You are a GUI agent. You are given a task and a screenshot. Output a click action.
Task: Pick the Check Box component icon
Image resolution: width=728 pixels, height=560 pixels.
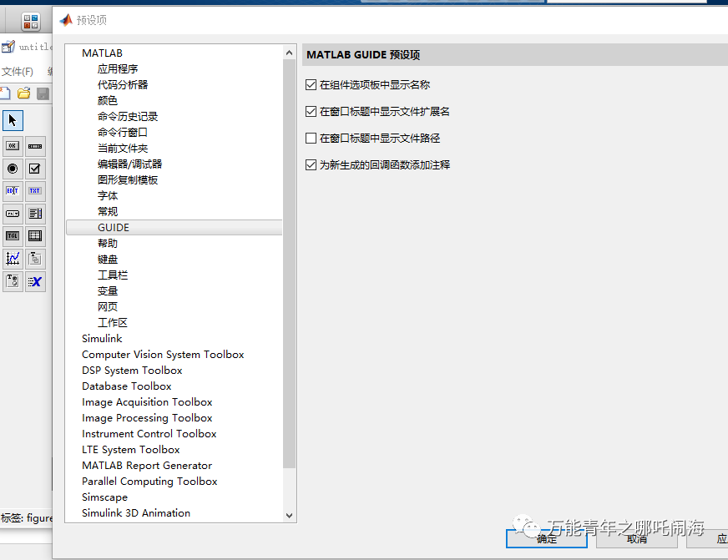(35, 169)
